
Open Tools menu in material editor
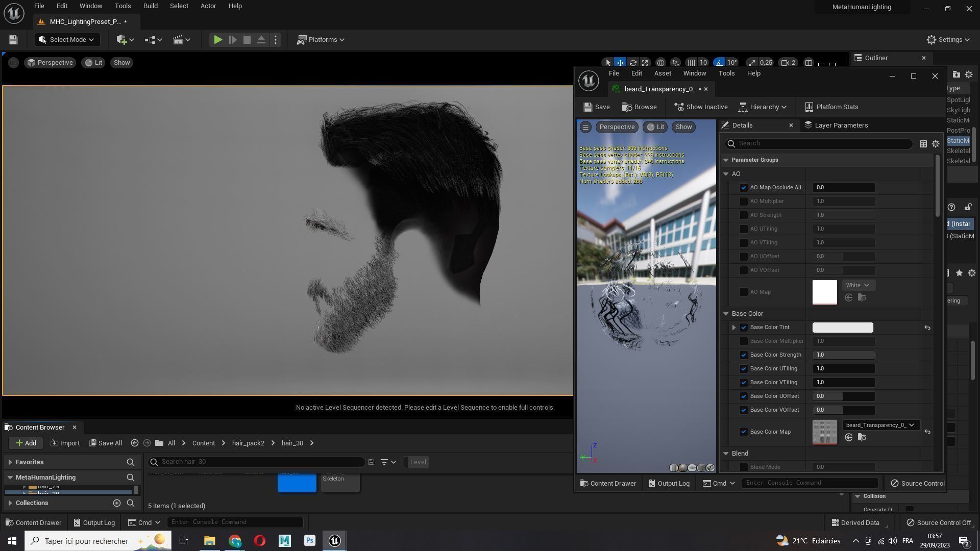726,73
